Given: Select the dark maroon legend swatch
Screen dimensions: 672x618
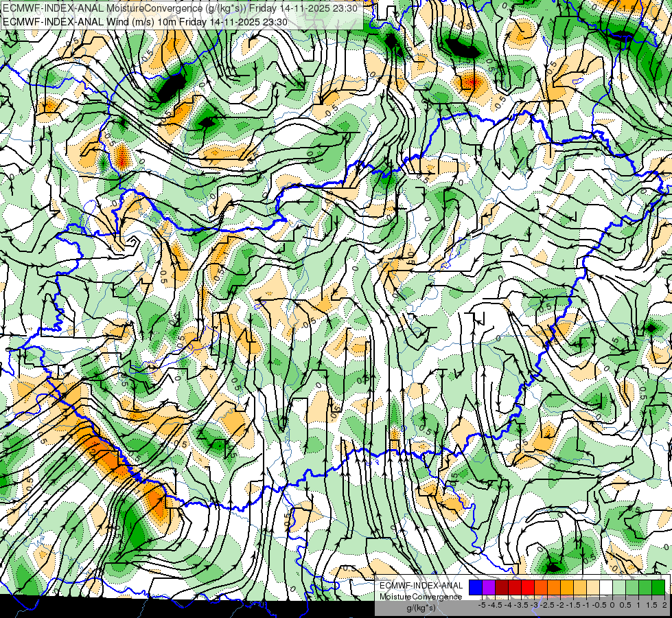Looking at the screenshot, I should [502, 588].
